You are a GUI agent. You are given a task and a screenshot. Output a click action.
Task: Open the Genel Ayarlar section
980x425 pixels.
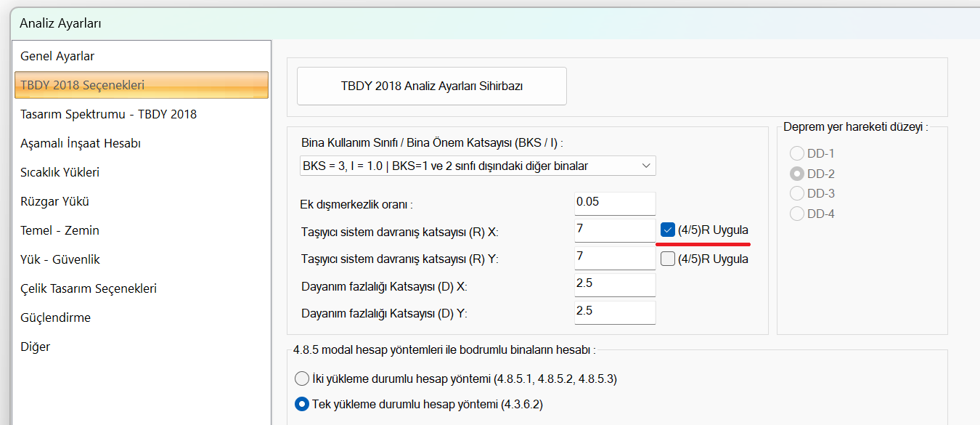(x=57, y=56)
